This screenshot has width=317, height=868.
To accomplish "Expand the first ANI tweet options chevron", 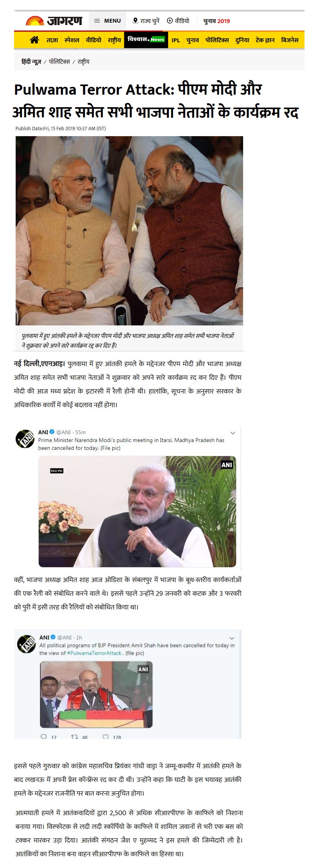I will 233,433.
